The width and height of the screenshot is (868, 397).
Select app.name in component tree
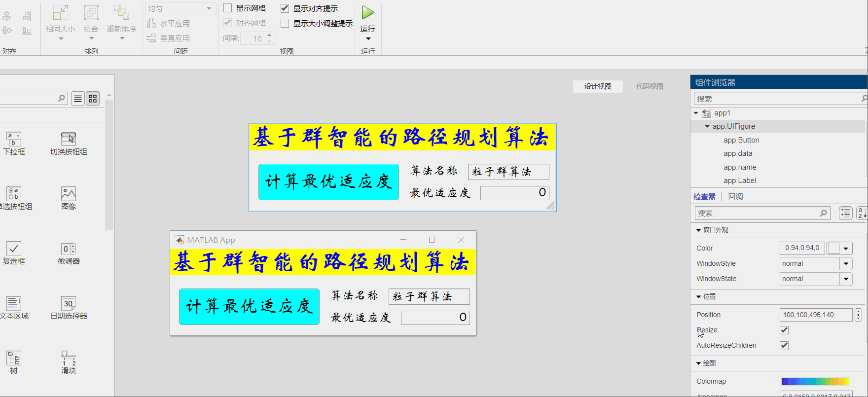tap(740, 167)
